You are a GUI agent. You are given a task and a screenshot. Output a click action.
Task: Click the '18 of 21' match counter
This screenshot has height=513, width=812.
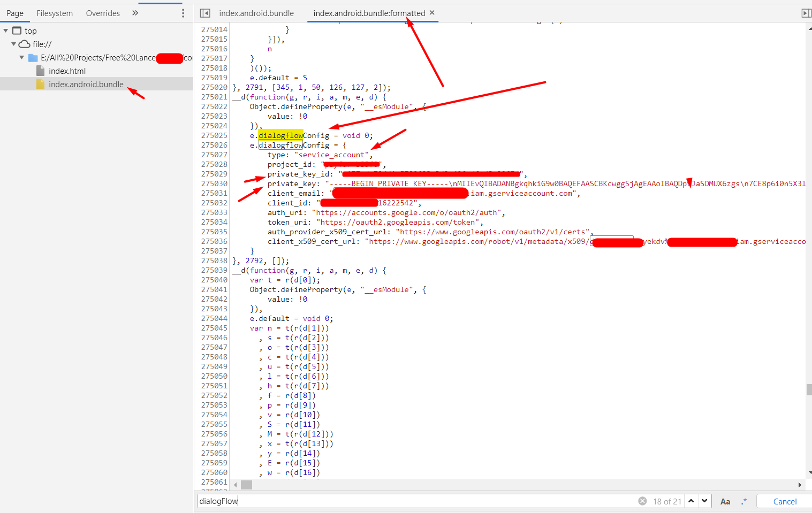pos(667,501)
